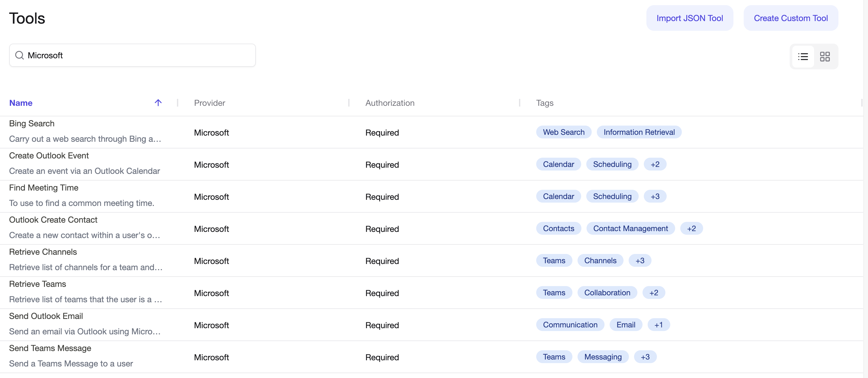868x378 pixels.
Task: Expand +1 tags for Send Outlook Email
Action: click(x=658, y=325)
